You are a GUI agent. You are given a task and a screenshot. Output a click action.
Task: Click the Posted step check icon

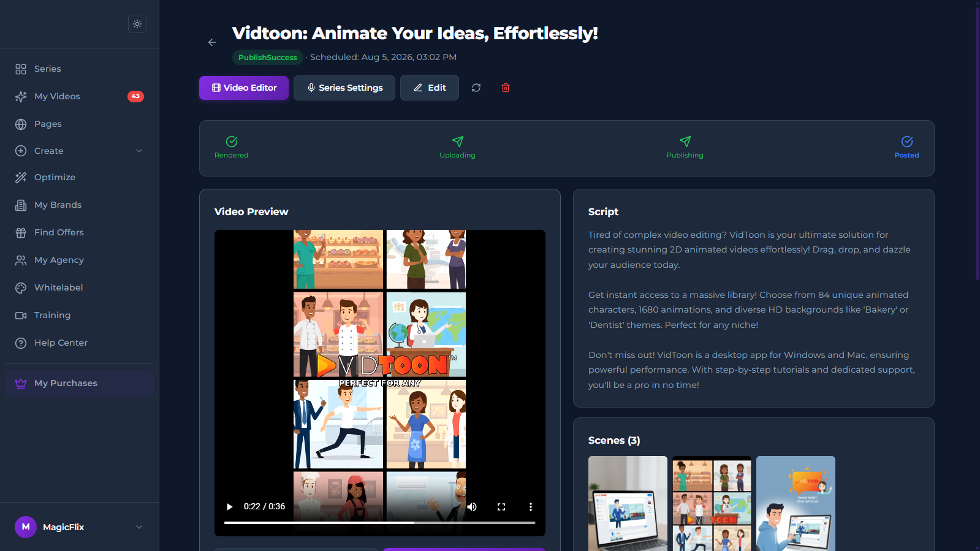907,142
